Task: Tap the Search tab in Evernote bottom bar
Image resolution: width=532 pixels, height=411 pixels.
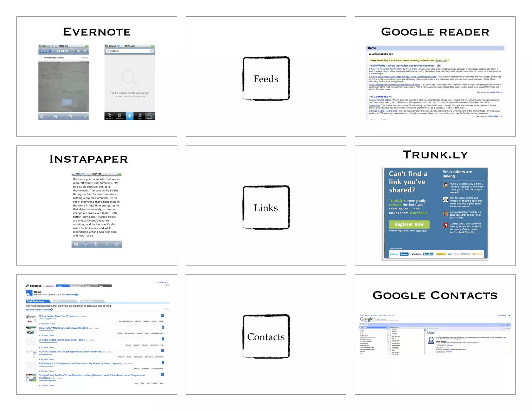Action: click(x=150, y=116)
